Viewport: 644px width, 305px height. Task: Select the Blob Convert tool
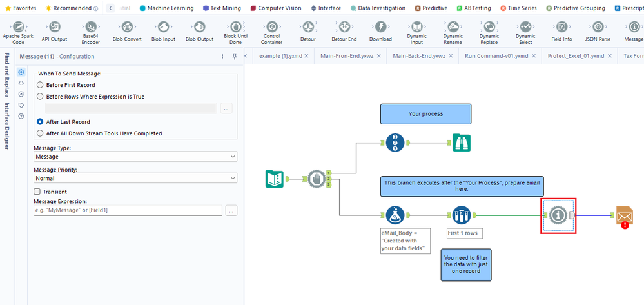127,32
